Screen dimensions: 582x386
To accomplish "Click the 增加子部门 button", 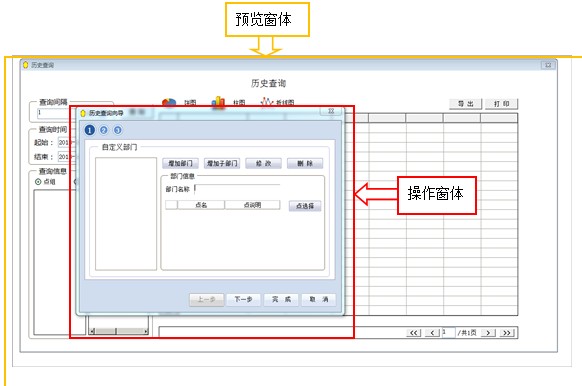I will coord(222,163).
